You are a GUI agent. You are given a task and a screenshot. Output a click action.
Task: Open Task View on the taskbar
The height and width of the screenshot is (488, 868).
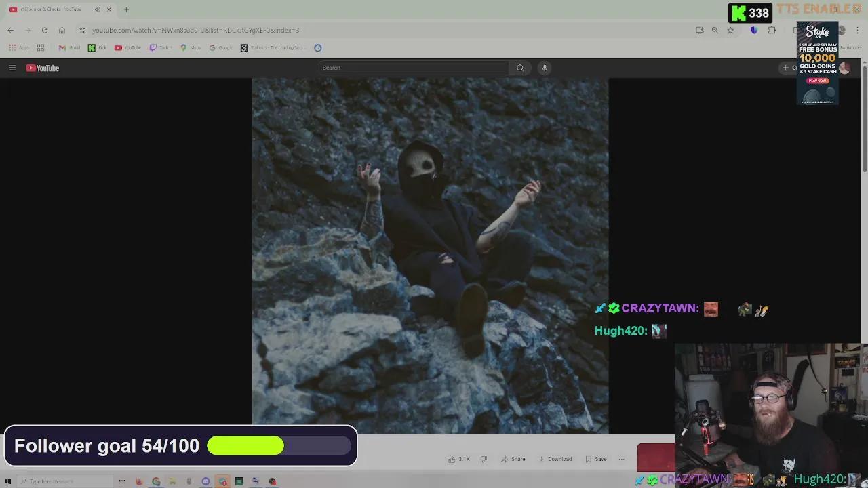(x=122, y=481)
